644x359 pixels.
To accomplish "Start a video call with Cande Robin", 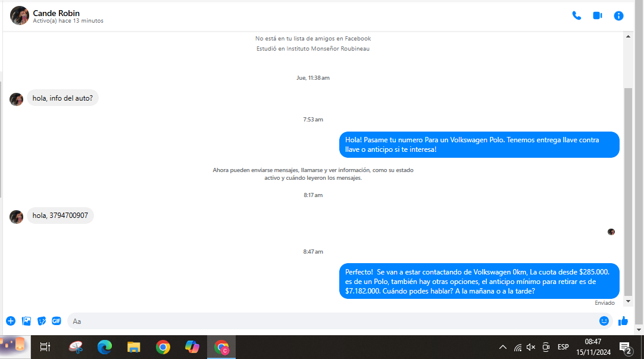I will click(x=598, y=15).
